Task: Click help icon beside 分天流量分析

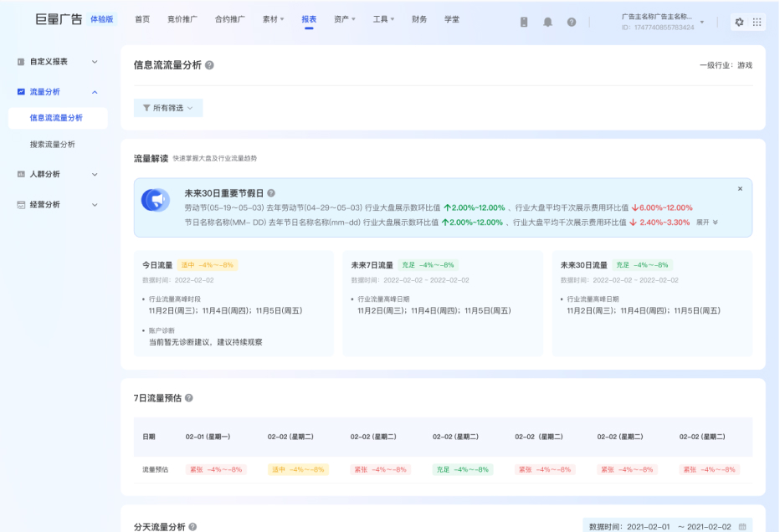Action: (x=192, y=526)
